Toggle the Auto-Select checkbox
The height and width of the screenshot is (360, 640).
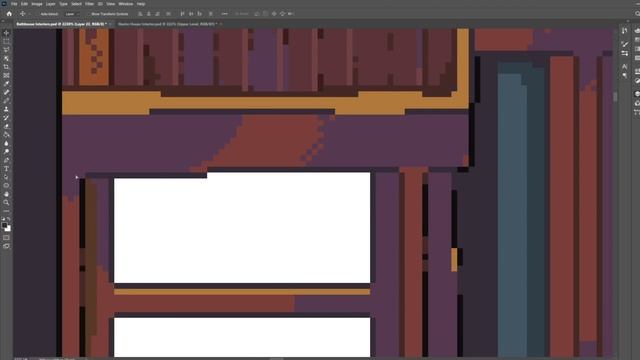click(39, 14)
